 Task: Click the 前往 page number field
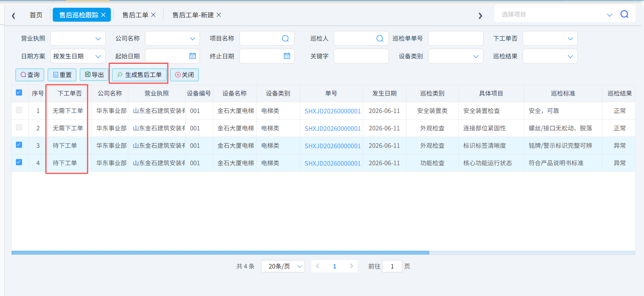point(392,266)
